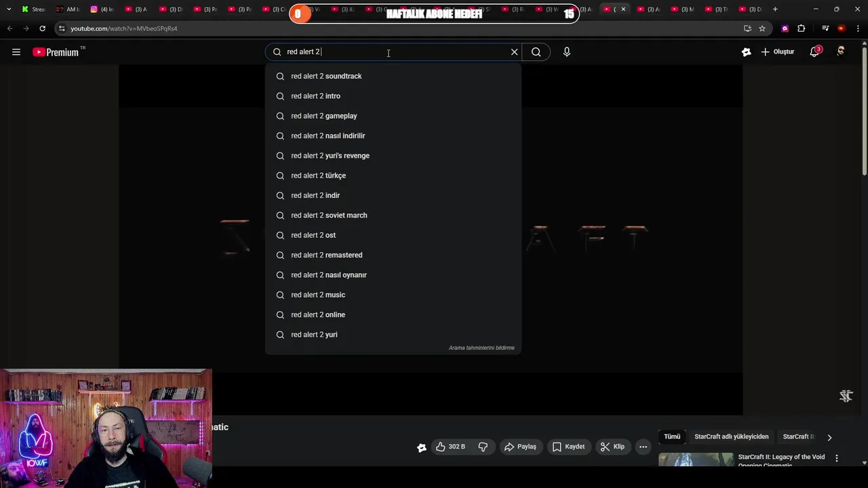Image resolution: width=868 pixels, height=488 pixels.
Task: Choose 'red alert 2 nasıl oynanır' suggestion
Action: (x=393, y=275)
